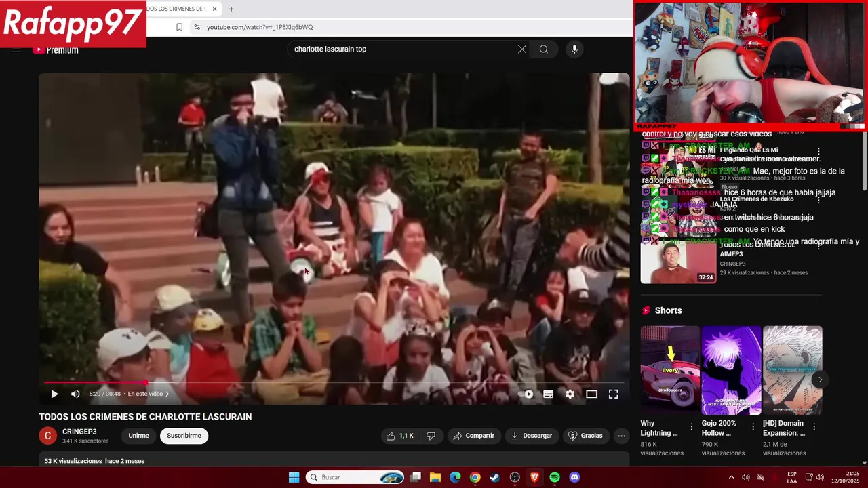Viewport: 868px width, 488px height.
Task: Subscribe with the Suscribirme button
Action: 184,436
